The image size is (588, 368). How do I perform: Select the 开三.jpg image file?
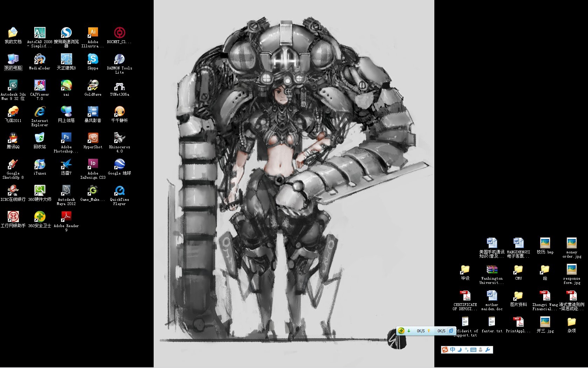[545, 325]
